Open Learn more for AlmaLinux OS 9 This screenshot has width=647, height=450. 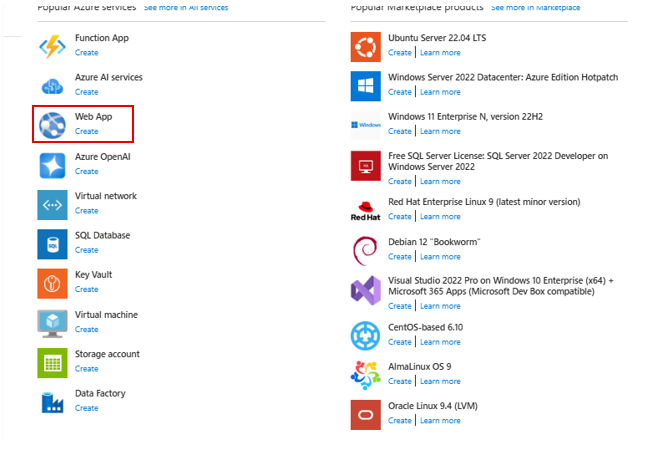point(440,381)
